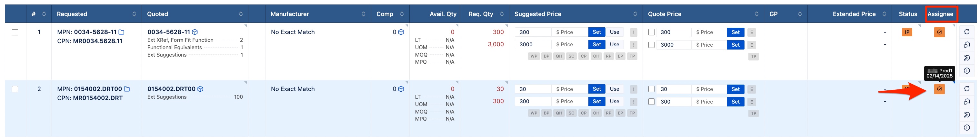Click the $ Price field for Quote Price quantity 30
Screen dimensions: 980x137
pos(709,89)
